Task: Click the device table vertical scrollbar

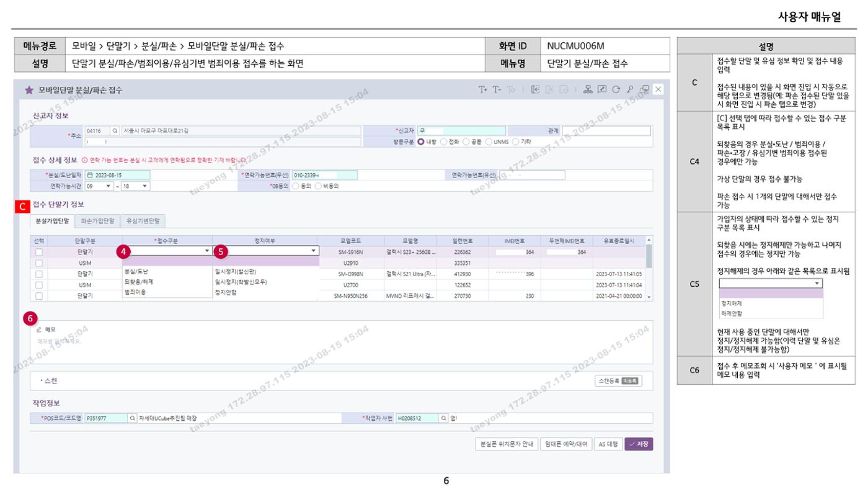Action: (649, 268)
